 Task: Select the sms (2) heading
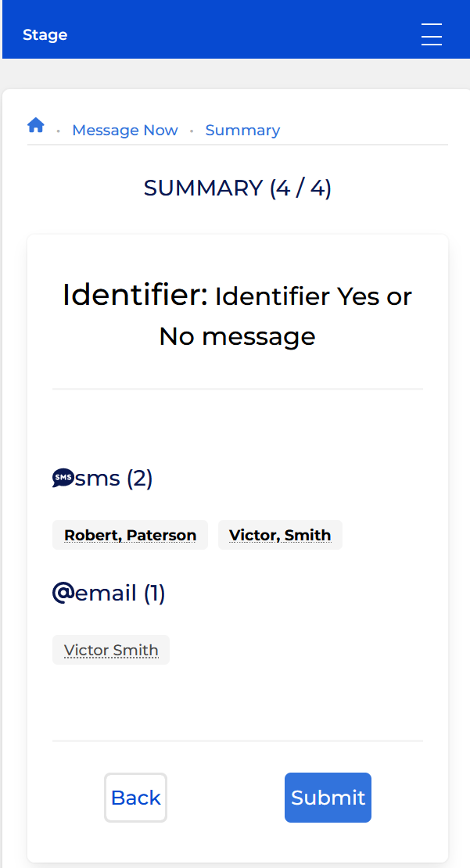[113, 478]
